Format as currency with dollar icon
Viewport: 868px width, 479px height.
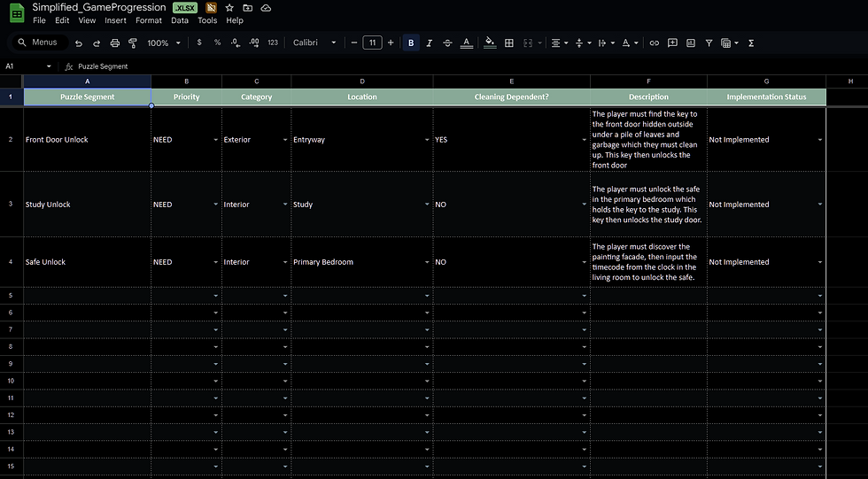199,42
